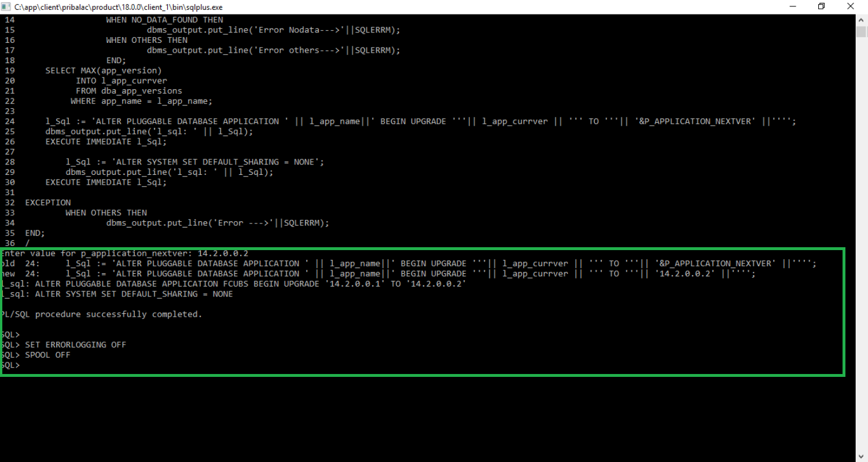Click the PL/SQL procedure successfully completed message
Screen dimensions: 868x462
101,314
